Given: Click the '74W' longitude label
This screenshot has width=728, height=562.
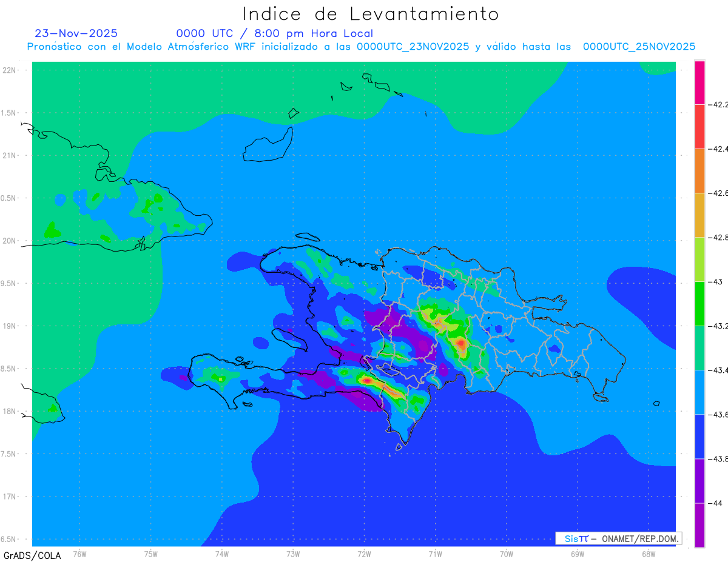Looking at the screenshot, I should [222, 554].
